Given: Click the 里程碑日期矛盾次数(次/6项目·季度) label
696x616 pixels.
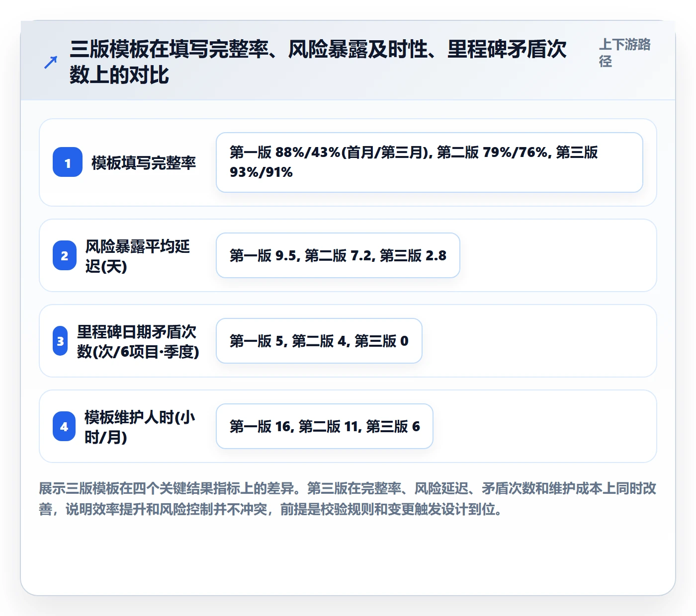Looking at the screenshot, I should 138,341.
